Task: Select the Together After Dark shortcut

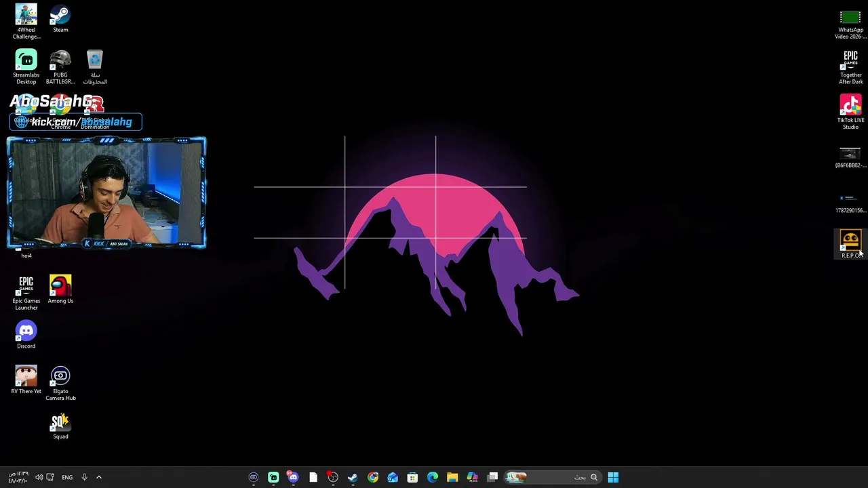Action: tap(850, 68)
